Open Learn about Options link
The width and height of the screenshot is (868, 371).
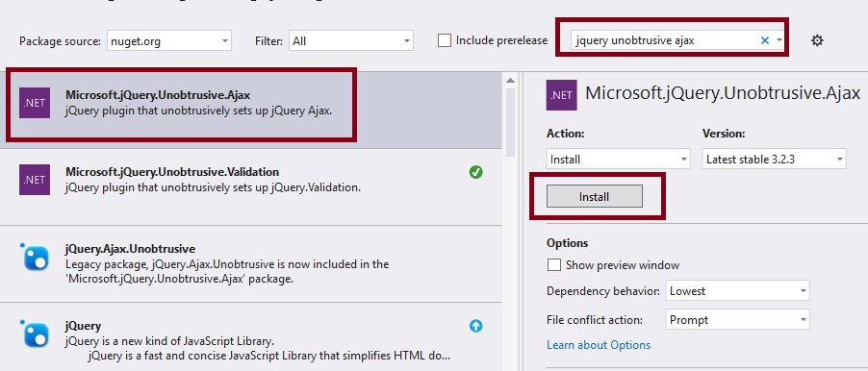click(599, 345)
